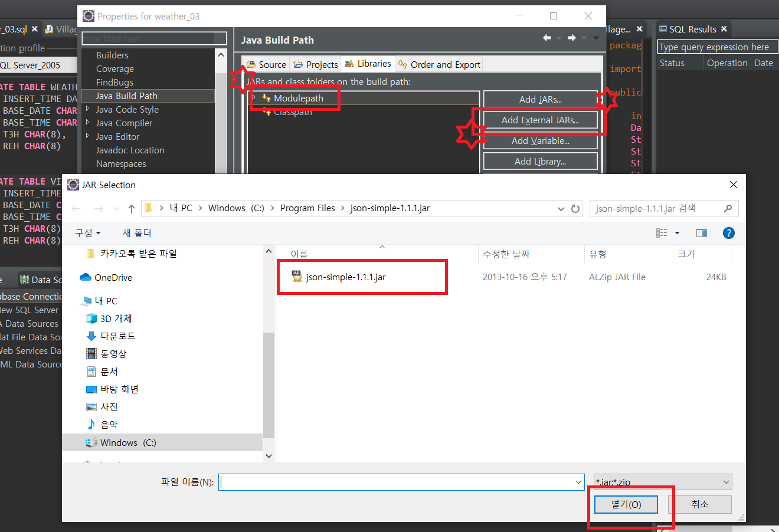The width and height of the screenshot is (779, 532).
Task: Create a new folder with 새 폴더
Action: (137, 233)
